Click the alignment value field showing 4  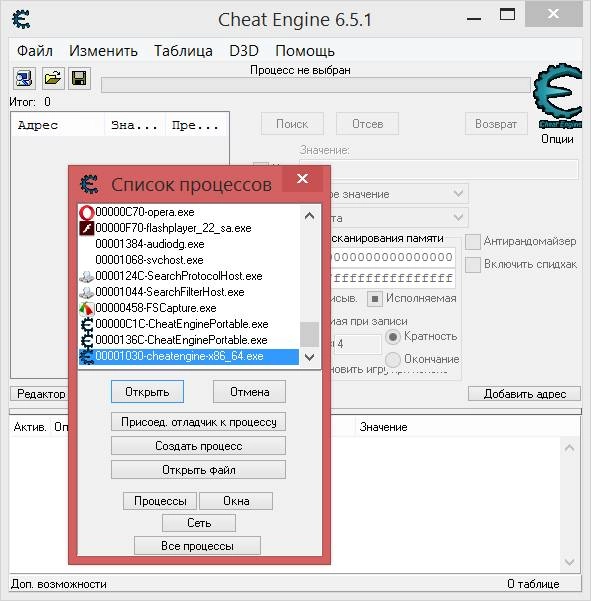pos(356,344)
